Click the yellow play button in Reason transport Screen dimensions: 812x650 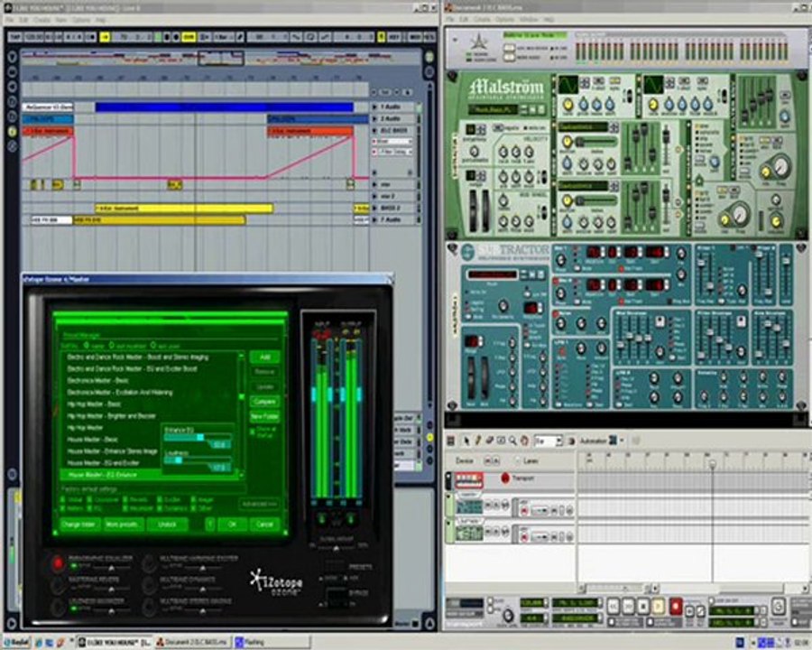tap(659, 606)
